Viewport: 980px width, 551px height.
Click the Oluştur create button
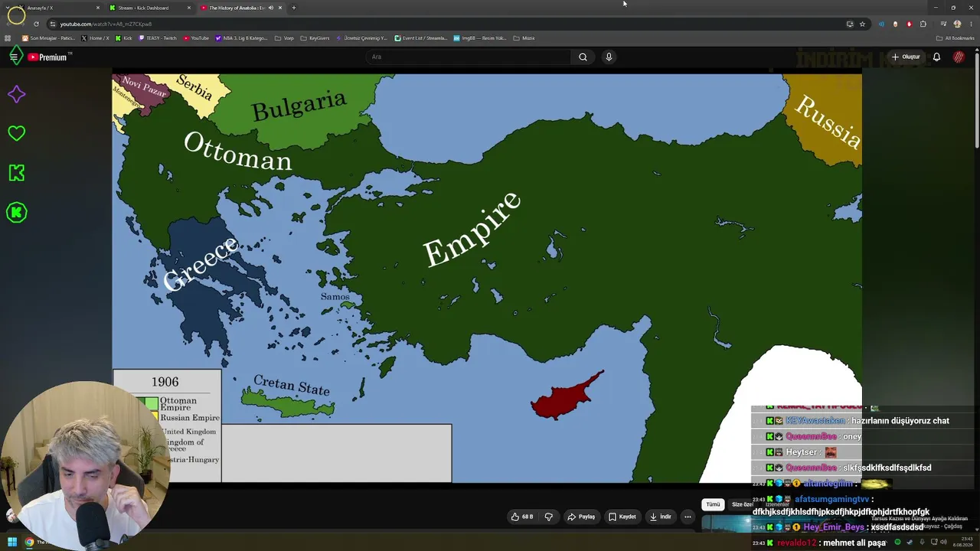[906, 57]
